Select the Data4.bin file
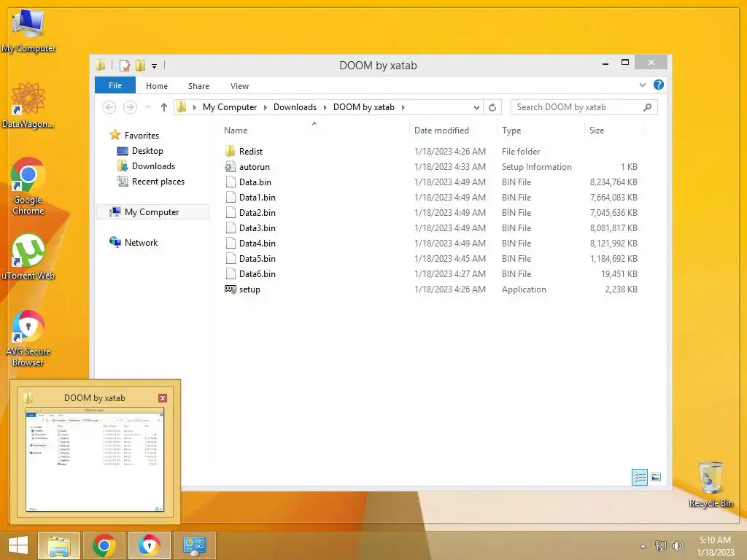 [x=258, y=244]
